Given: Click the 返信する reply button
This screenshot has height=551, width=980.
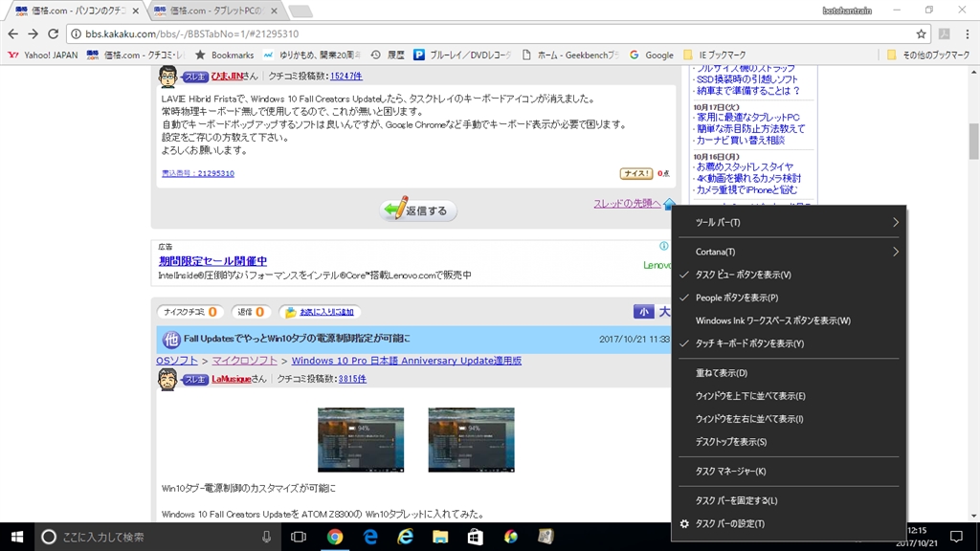Looking at the screenshot, I should [418, 209].
